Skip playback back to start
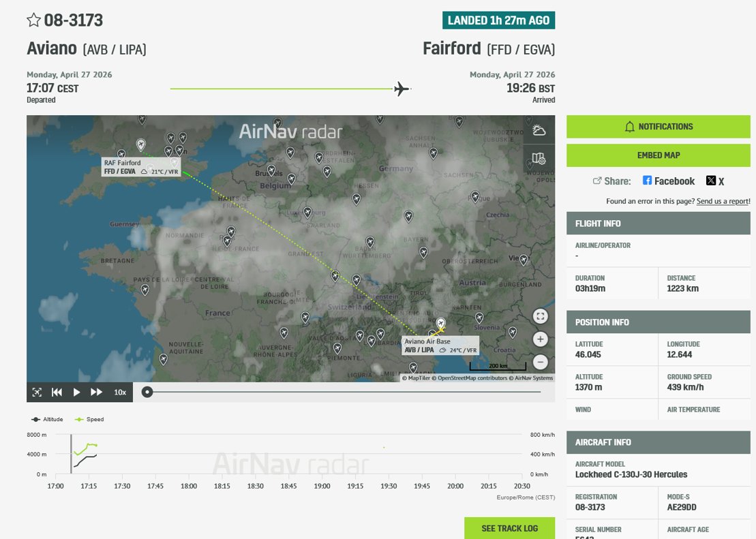756x539 pixels. click(57, 392)
